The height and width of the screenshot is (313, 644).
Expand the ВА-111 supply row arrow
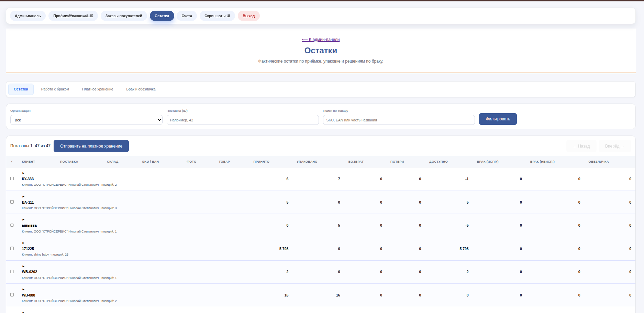point(23,196)
